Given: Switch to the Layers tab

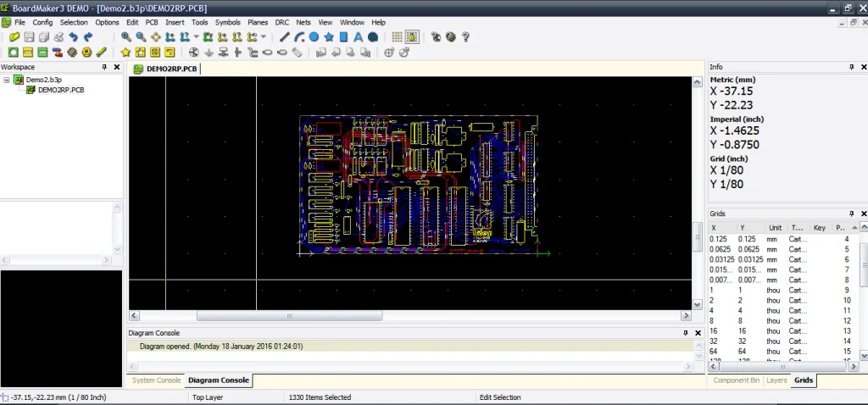Looking at the screenshot, I should click(x=776, y=380).
